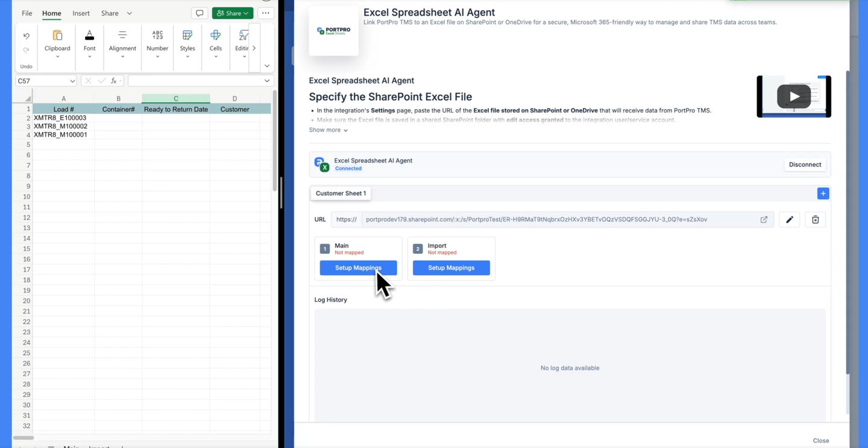Viewport: 868px width, 448px height.
Task: Open the three-dot more options menu
Action: click(266, 13)
